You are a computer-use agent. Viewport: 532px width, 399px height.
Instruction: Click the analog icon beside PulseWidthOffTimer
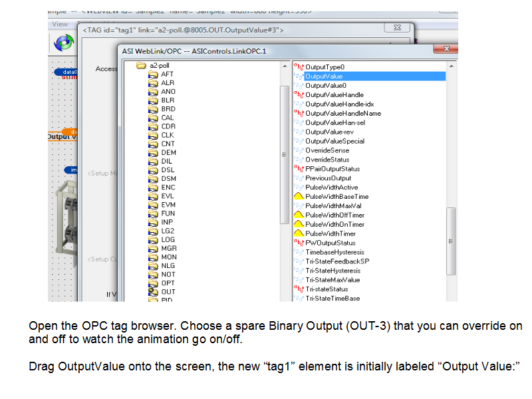click(x=299, y=215)
